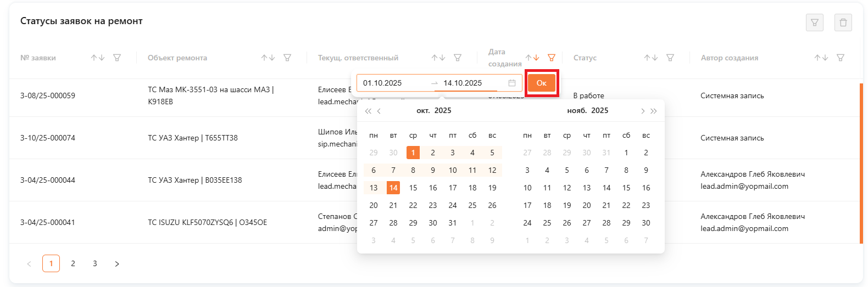Jump to next year in calendar
868x287 pixels.
pos(654,111)
